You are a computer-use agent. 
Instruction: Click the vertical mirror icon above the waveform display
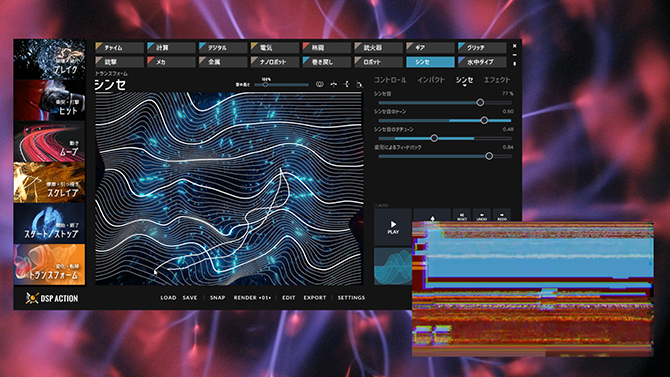tap(347, 84)
